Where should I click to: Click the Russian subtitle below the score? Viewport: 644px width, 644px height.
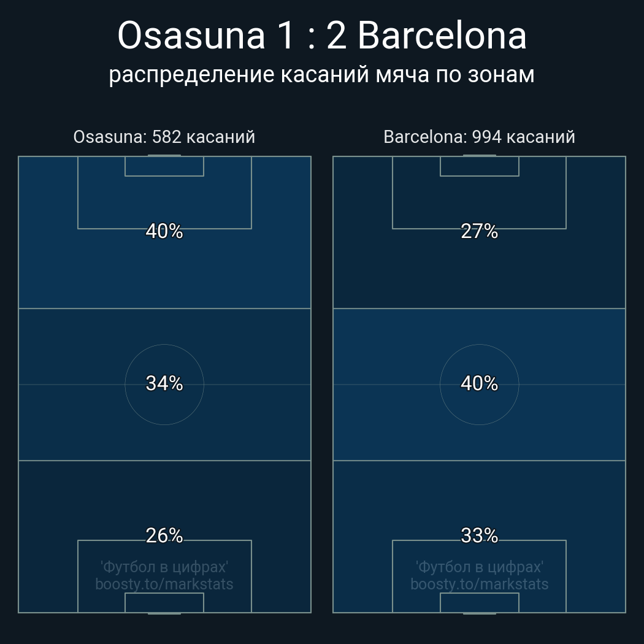click(x=321, y=74)
